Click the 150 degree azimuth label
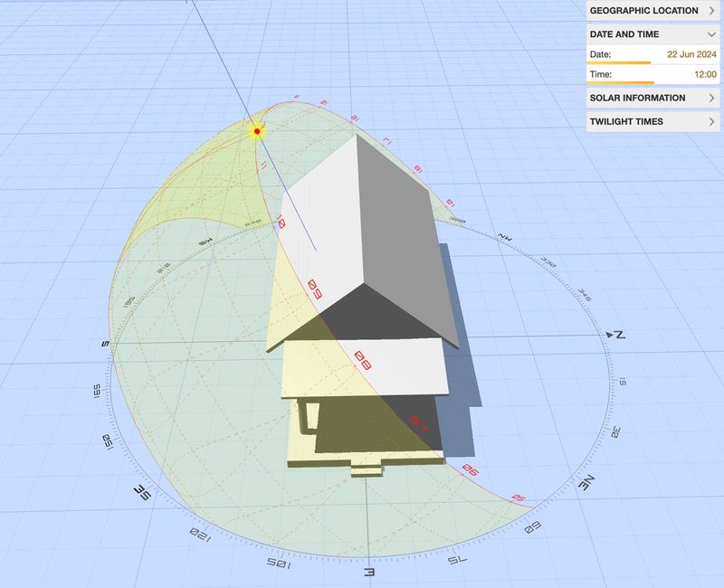Image resolution: width=724 pixels, height=588 pixels. pos(108,442)
